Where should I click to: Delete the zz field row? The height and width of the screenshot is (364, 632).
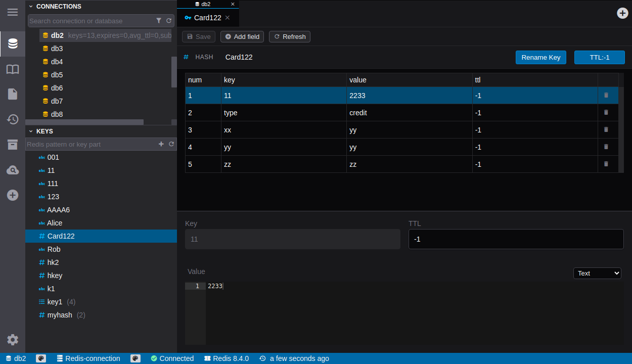click(606, 164)
